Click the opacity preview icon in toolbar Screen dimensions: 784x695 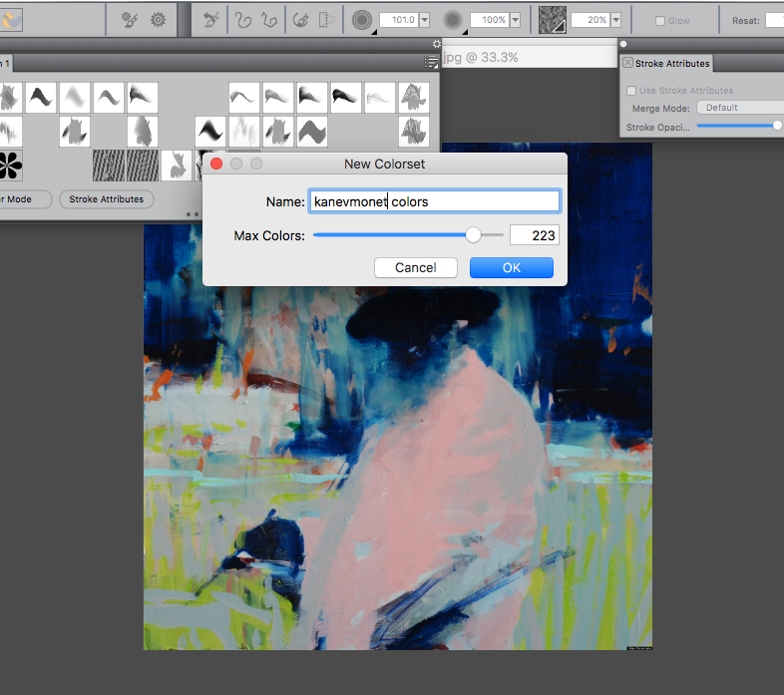click(x=453, y=20)
